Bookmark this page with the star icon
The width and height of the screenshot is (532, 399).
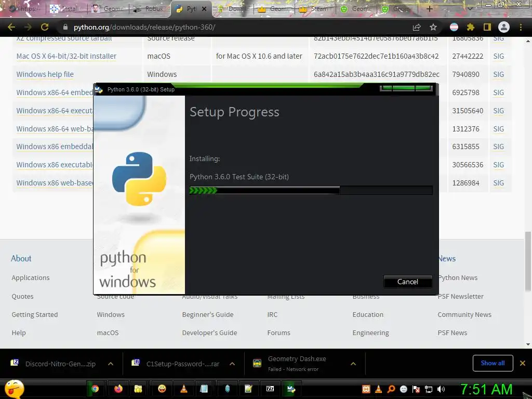pyautogui.click(x=433, y=27)
